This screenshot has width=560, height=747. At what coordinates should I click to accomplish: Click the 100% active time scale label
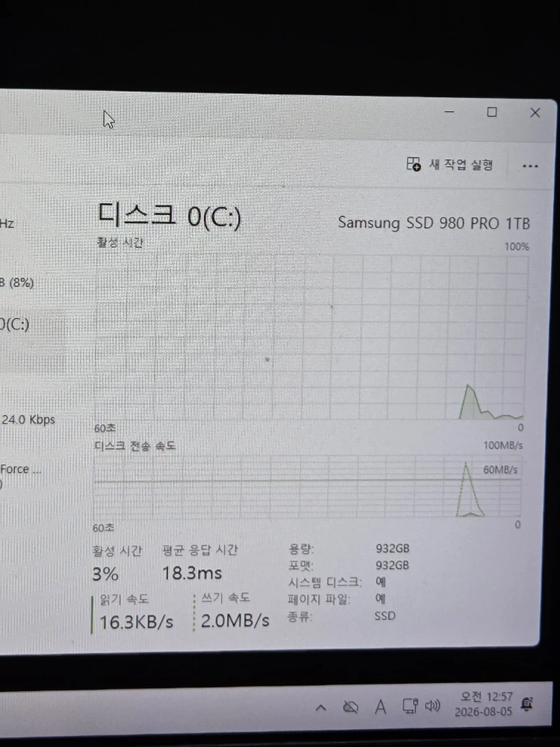(517, 247)
